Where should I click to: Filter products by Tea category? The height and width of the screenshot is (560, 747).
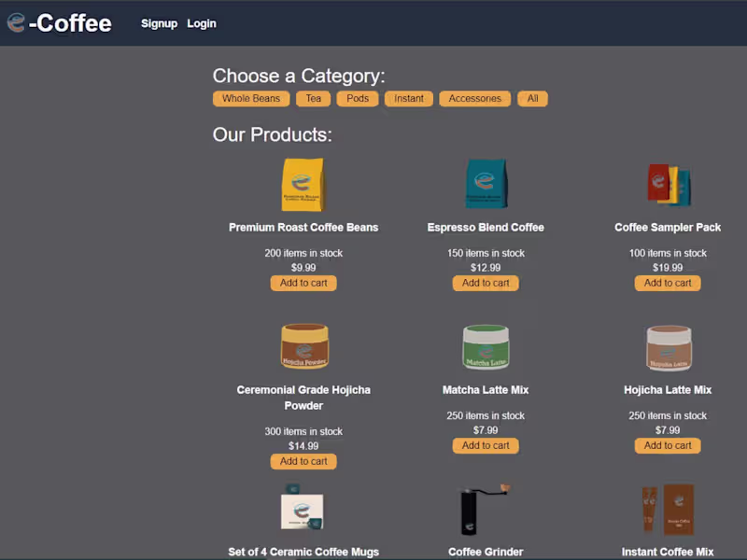[313, 99]
